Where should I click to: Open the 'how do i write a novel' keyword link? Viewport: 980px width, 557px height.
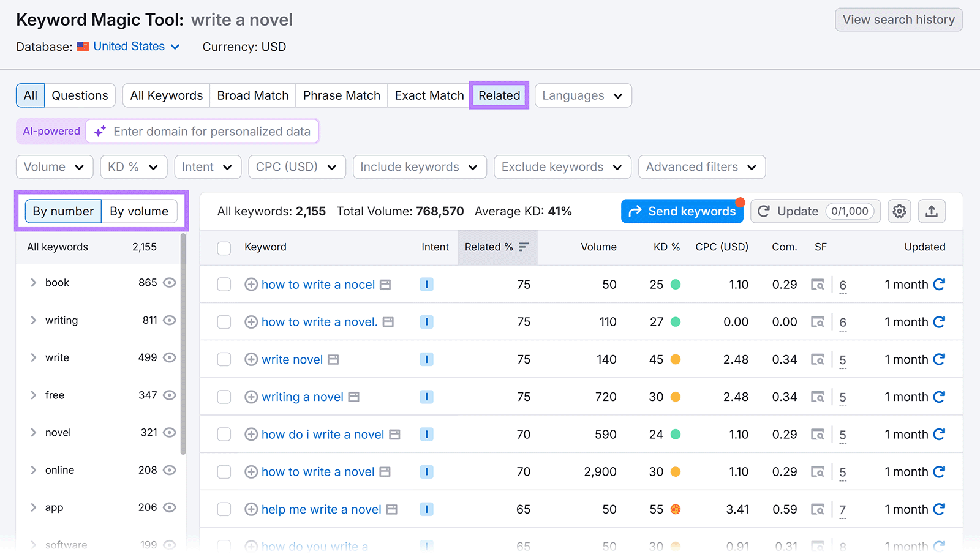point(323,434)
